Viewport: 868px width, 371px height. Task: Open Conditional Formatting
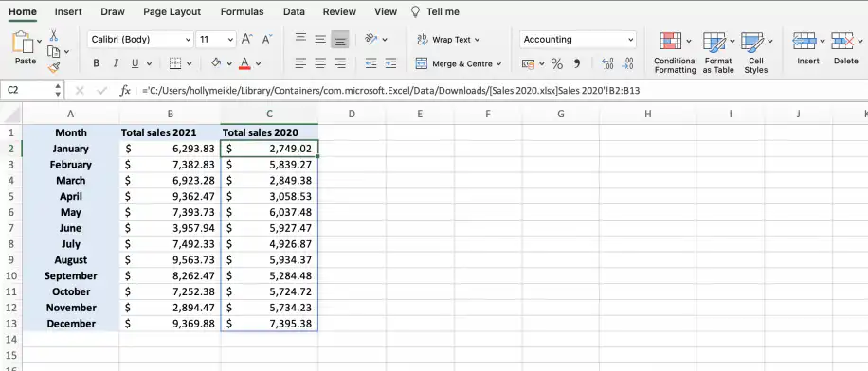tap(675, 53)
